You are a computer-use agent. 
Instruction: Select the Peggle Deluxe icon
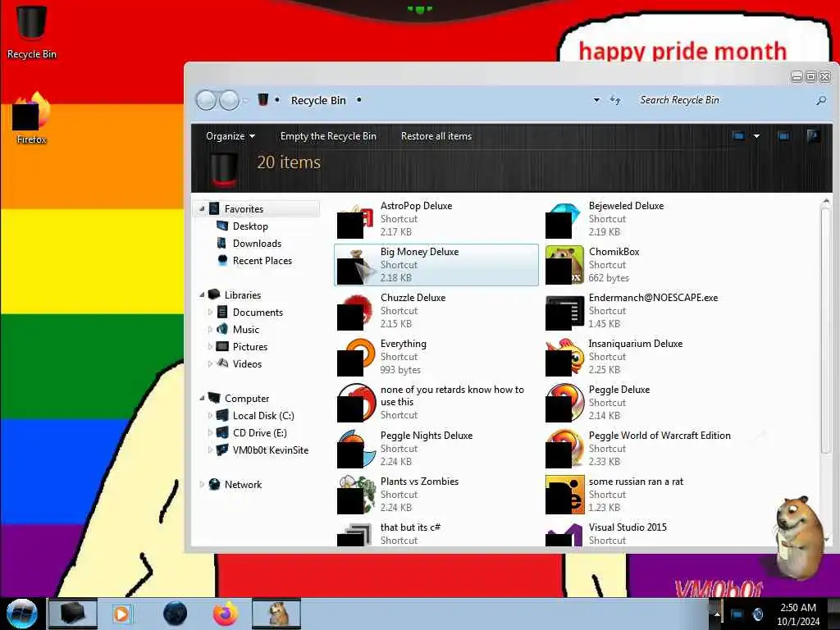pyautogui.click(x=564, y=403)
